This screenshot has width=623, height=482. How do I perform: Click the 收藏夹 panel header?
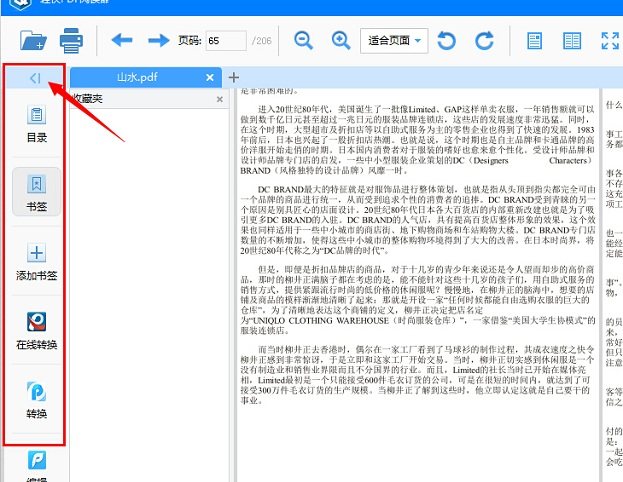click(x=149, y=99)
